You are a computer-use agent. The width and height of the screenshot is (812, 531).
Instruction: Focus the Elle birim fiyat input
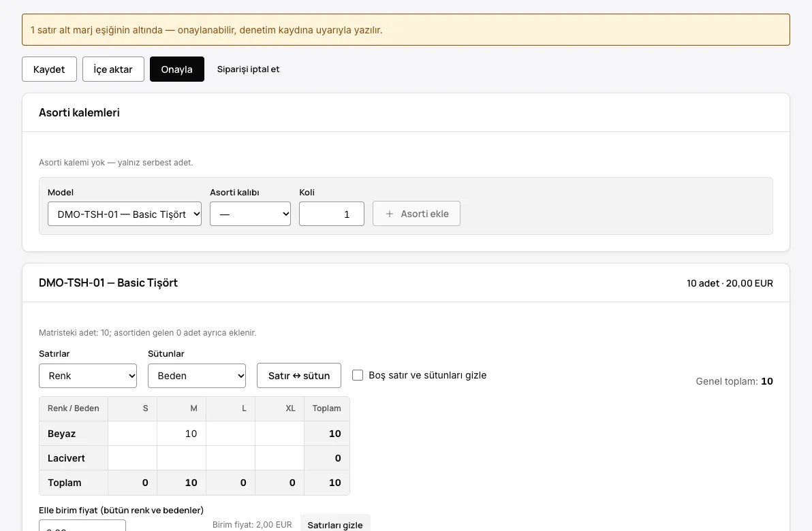pyautogui.click(x=82, y=526)
